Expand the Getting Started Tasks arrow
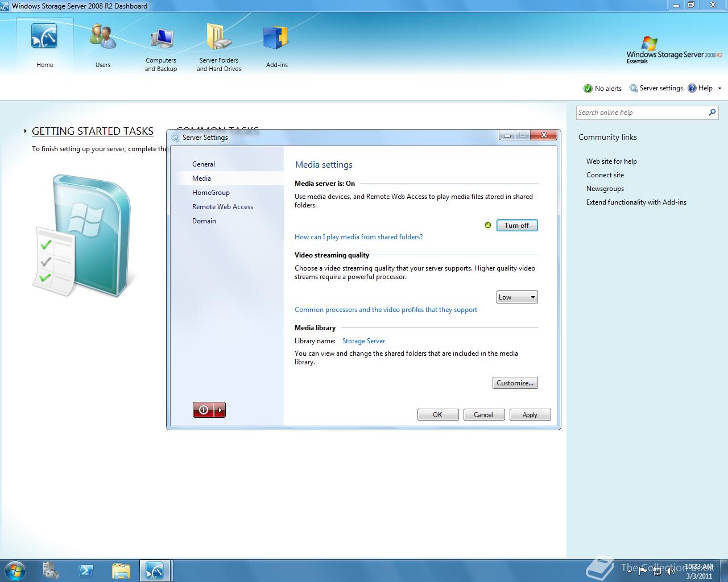Image resolution: width=728 pixels, height=582 pixels. pyautogui.click(x=26, y=131)
